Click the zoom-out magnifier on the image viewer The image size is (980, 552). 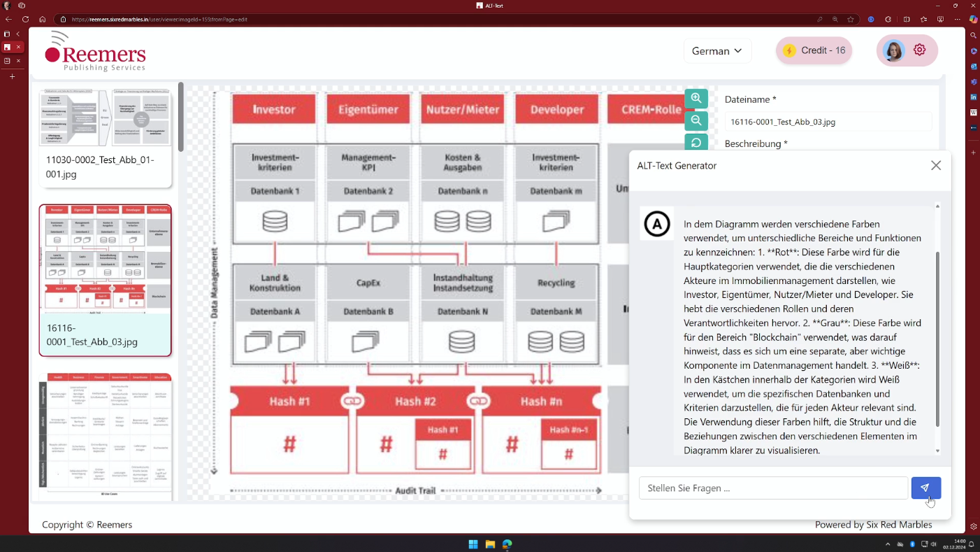[696, 120]
